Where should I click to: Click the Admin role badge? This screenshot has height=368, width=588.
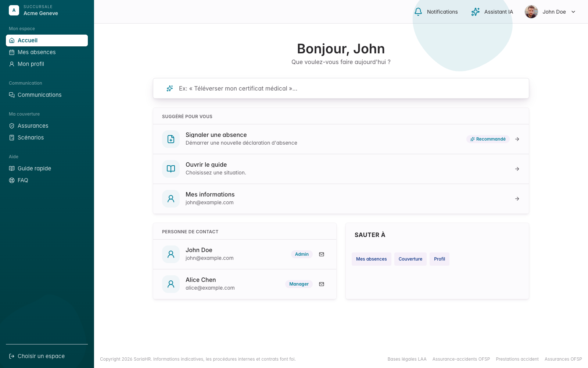[302, 254]
